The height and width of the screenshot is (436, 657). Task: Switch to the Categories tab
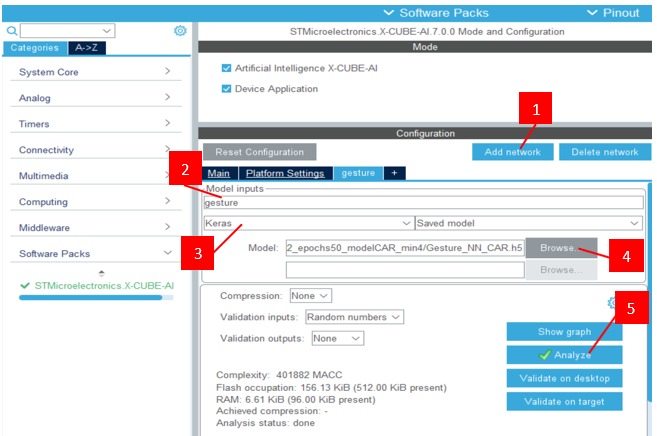click(35, 48)
